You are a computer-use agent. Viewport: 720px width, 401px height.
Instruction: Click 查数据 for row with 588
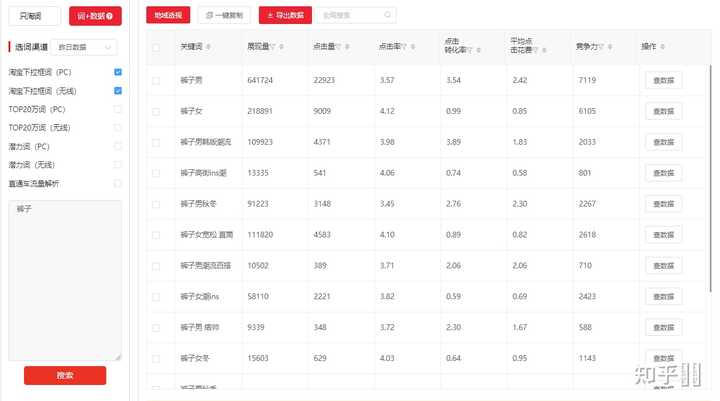[664, 328]
